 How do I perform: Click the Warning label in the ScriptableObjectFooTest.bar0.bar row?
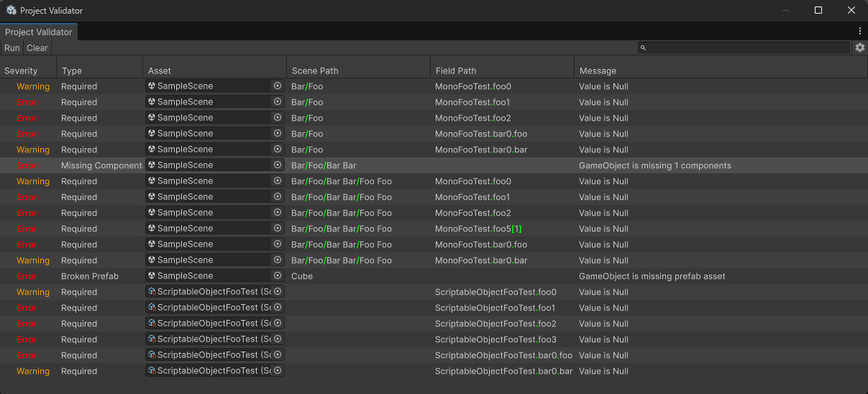click(33, 371)
